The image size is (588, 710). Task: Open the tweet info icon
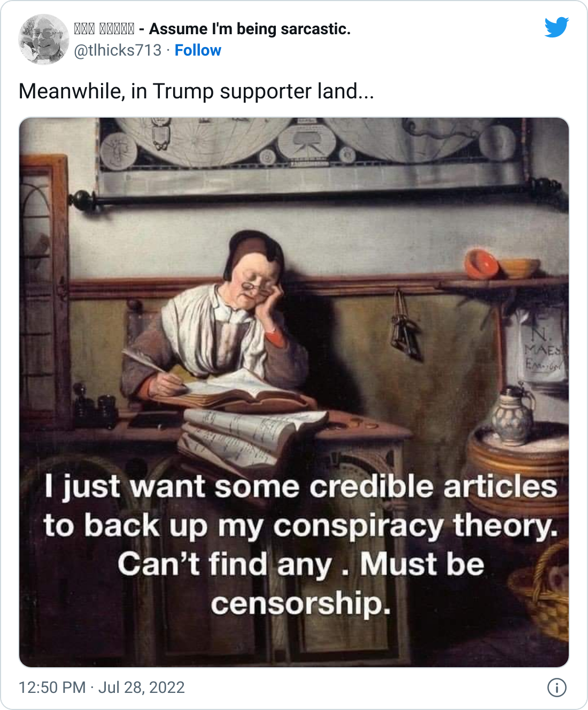click(x=556, y=688)
